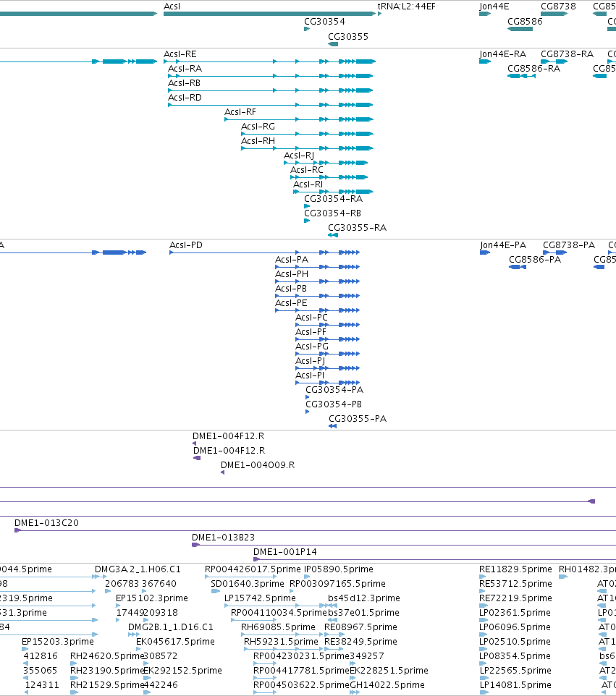The width and height of the screenshot is (616, 696).
Task: Select the CG30355 gene label
Action: coord(348,36)
